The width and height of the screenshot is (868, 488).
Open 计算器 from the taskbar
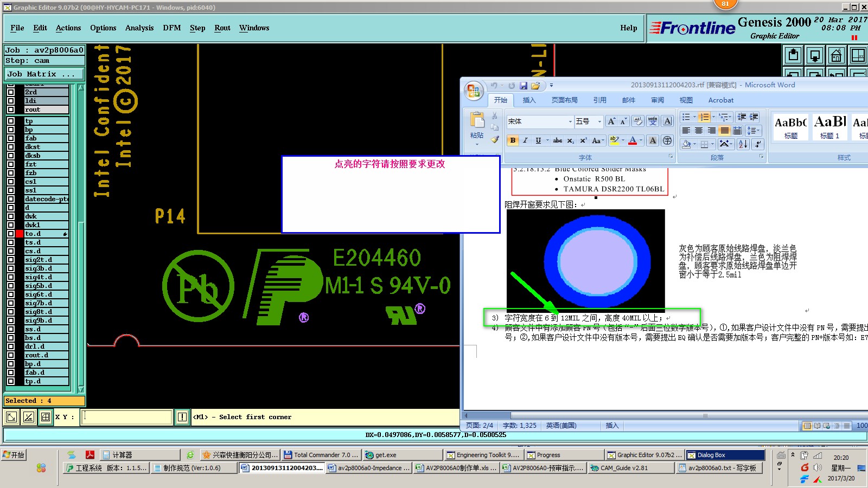point(141,455)
